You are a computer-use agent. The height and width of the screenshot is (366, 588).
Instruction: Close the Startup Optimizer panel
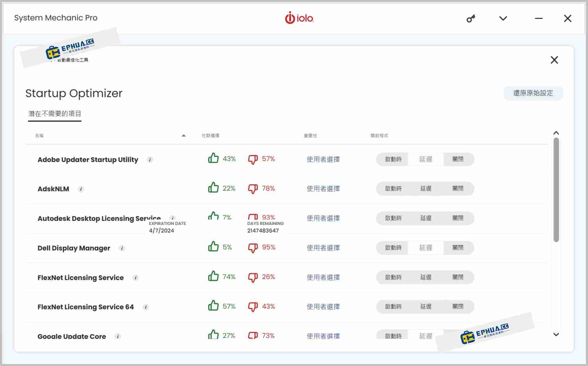tap(554, 60)
